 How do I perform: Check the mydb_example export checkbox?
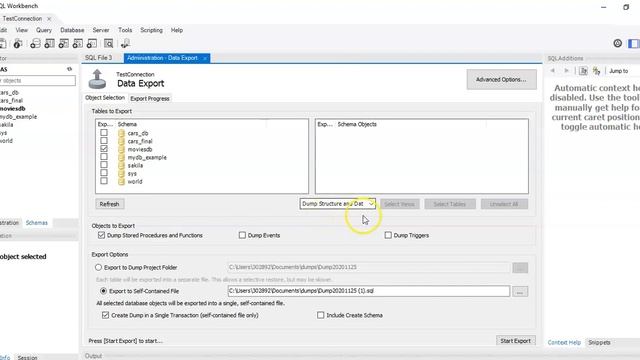click(x=104, y=157)
